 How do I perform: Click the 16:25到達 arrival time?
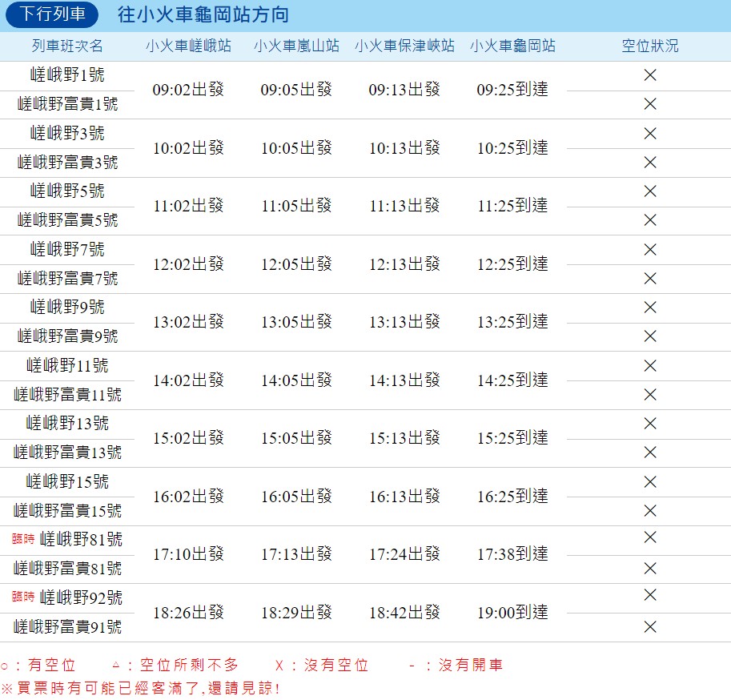pyautogui.click(x=512, y=497)
